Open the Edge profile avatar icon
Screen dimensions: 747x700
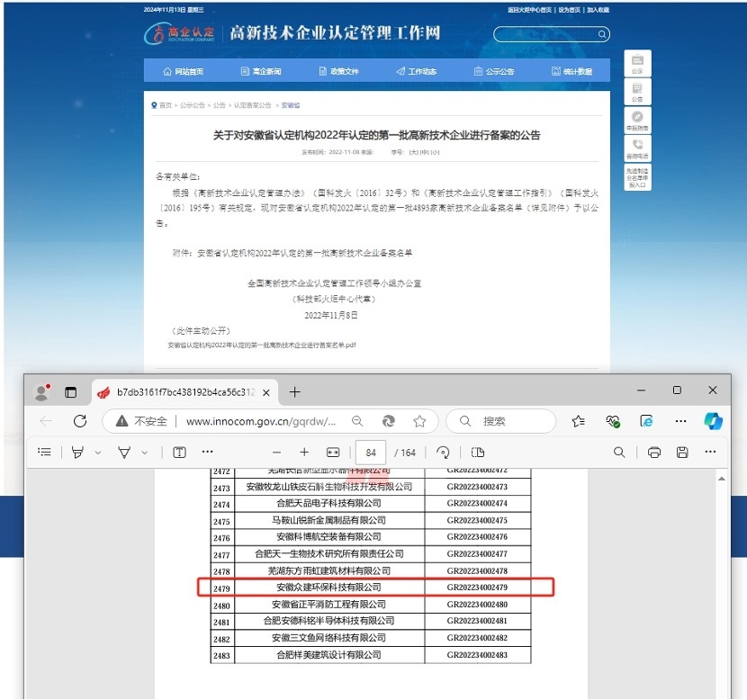click(42, 392)
